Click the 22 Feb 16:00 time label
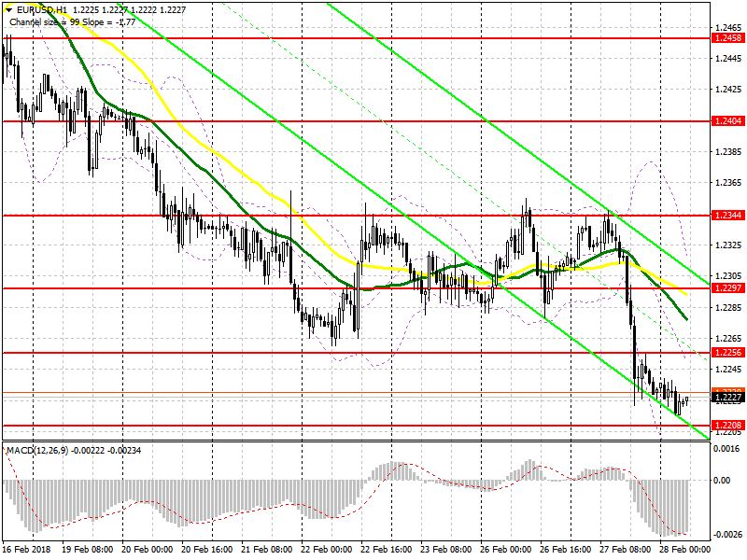 pos(387,550)
